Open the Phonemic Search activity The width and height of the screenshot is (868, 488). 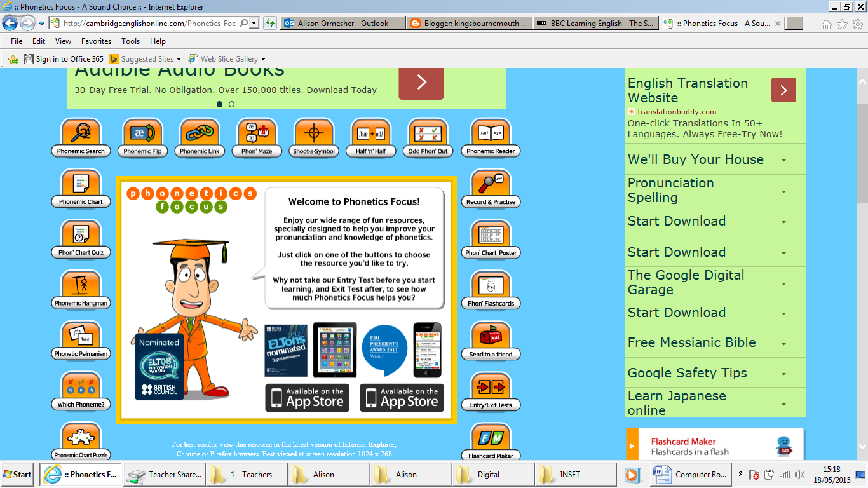(81, 138)
